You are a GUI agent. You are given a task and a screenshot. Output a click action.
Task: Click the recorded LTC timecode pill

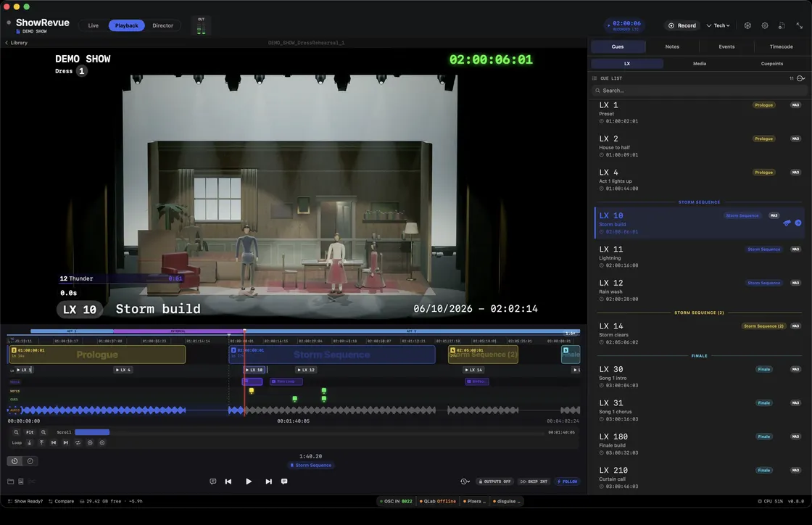click(x=624, y=25)
